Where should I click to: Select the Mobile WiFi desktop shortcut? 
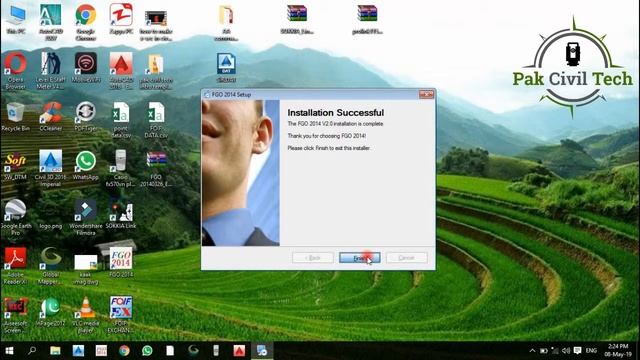point(86,68)
